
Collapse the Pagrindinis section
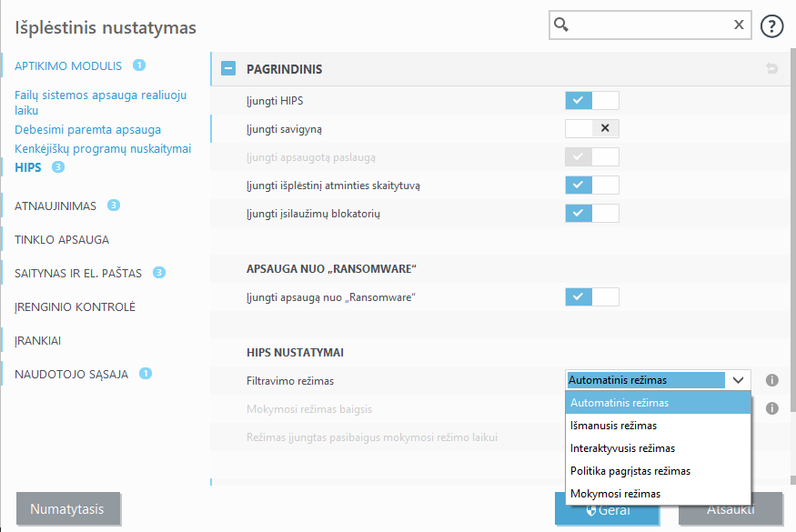click(x=228, y=68)
